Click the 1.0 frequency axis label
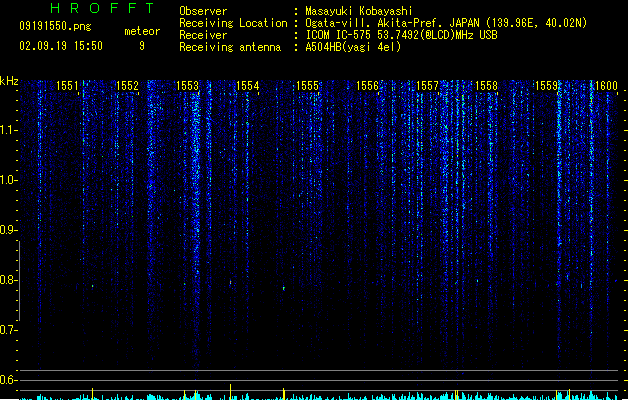 [x=8, y=180]
